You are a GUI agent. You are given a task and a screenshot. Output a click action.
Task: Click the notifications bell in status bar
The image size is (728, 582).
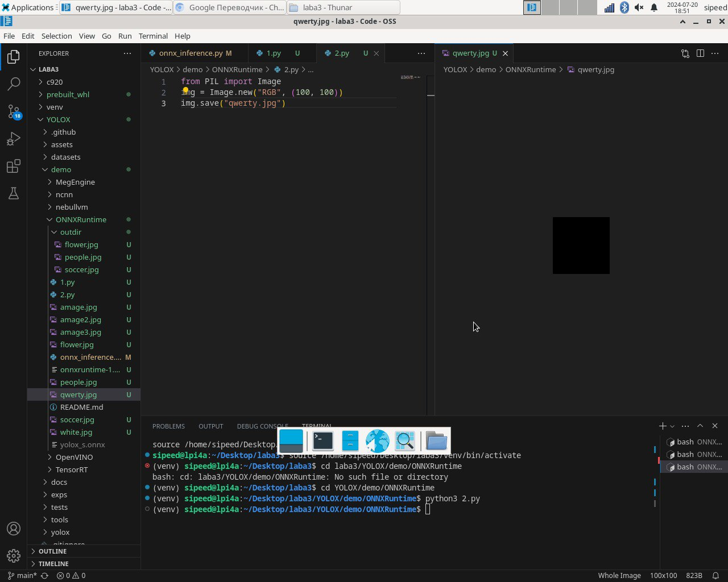[715, 575]
